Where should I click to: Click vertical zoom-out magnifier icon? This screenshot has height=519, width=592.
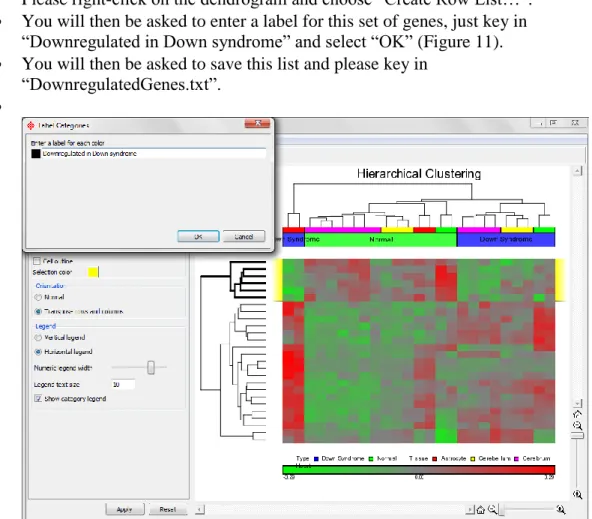(x=578, y=426)
